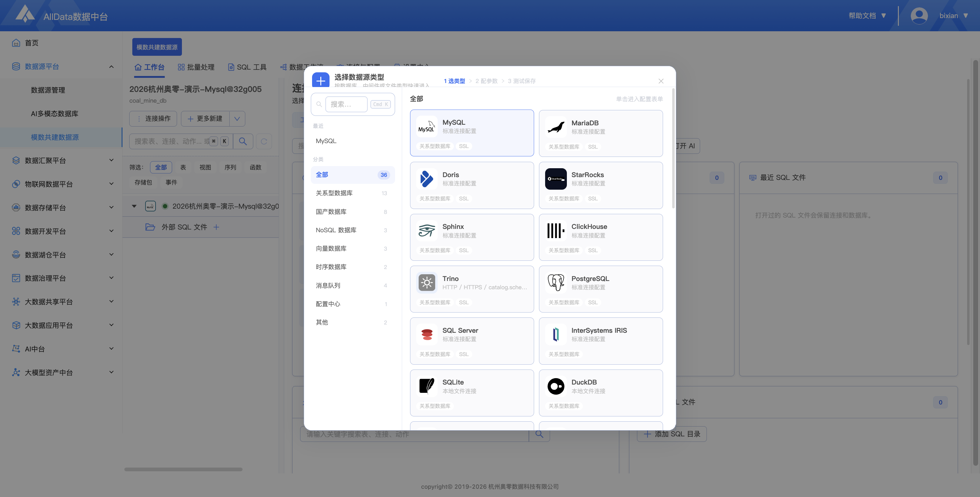The image size is (980, 497).
Task: Click the plus icon beside 外部 SQL 文件
Action: 216,227
